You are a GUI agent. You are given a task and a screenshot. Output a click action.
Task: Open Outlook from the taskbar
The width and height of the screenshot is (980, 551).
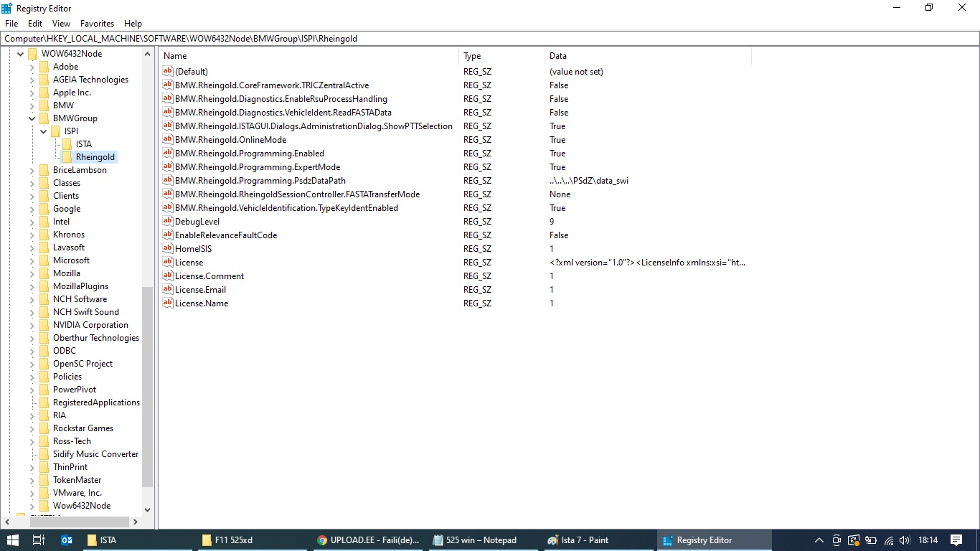pyautogui.click(x=67, y=540)
